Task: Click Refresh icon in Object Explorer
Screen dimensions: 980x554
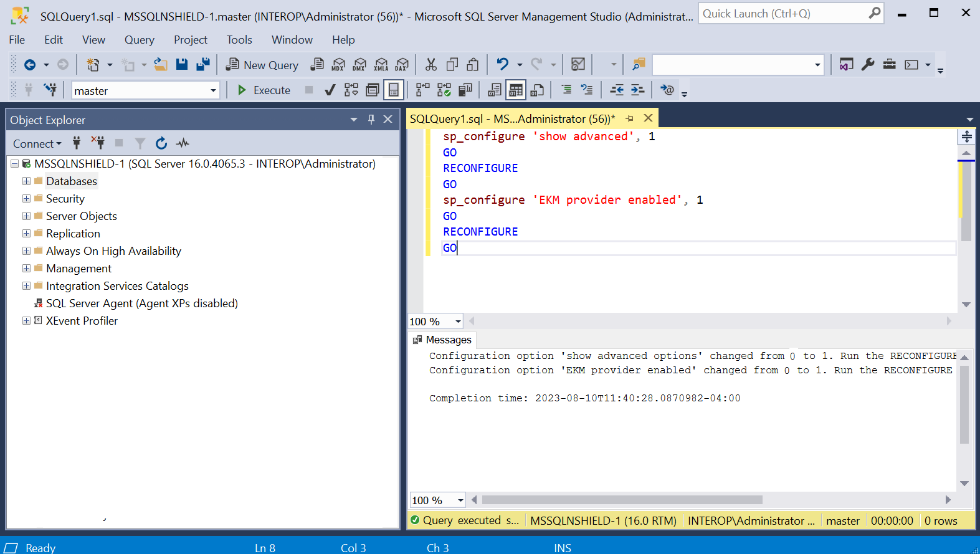Action: (x=161, y=143)
